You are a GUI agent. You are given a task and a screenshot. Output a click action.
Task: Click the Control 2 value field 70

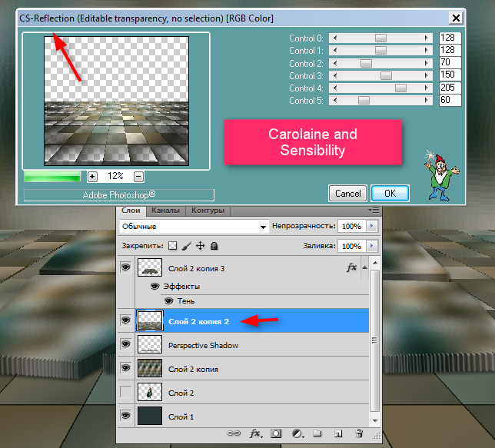tap(450, 62)
